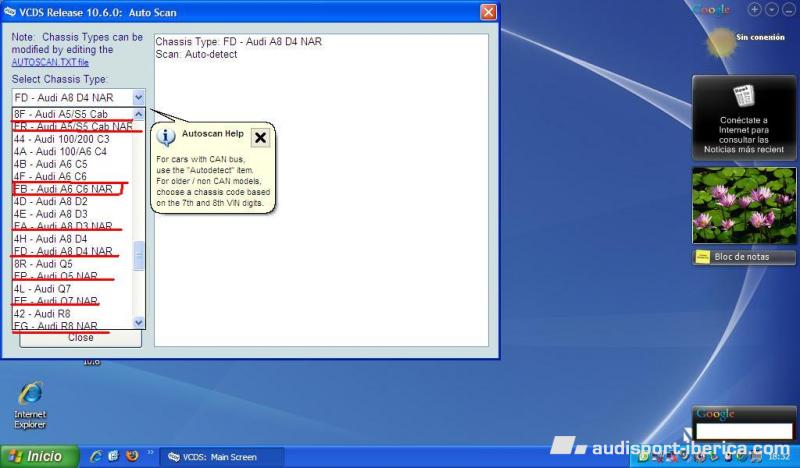Open the AUTOSCAN.TXT file link

(x=50, y=62)
